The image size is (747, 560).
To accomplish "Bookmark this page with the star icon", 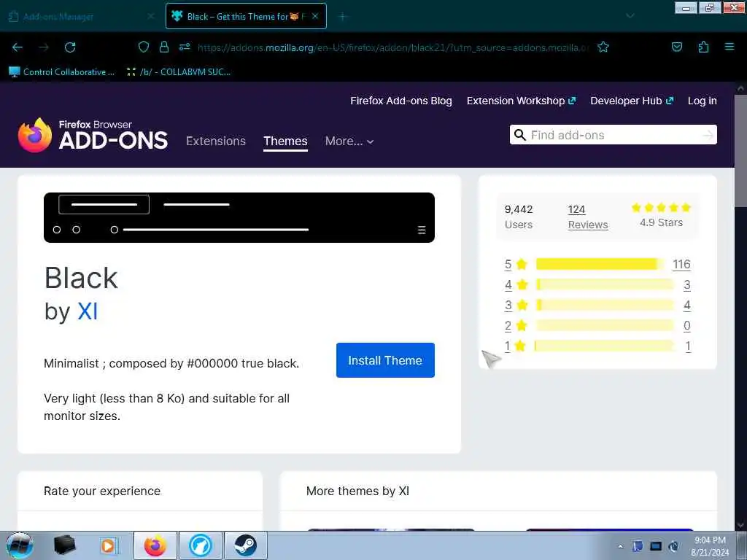I will click(x=603, y=47).
